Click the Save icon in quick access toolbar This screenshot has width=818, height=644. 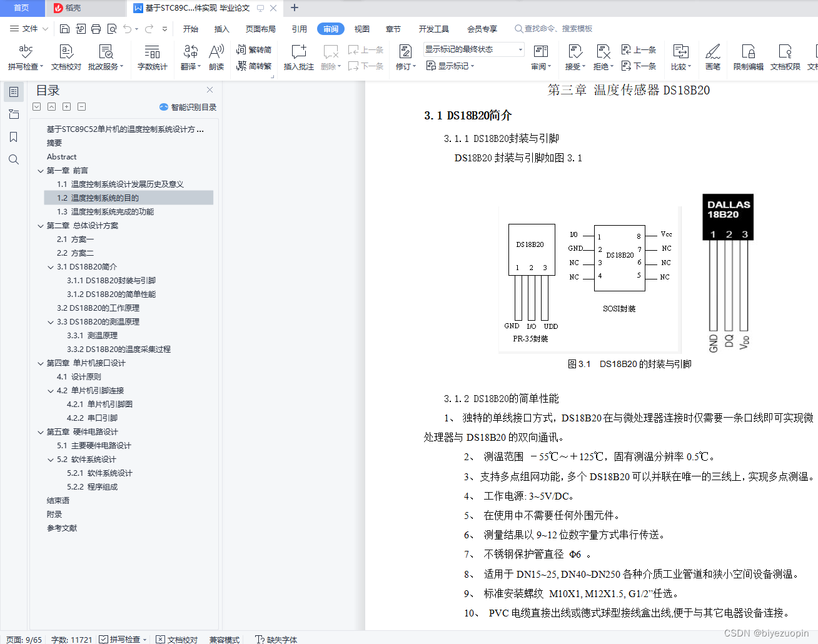tap(64, 29)
